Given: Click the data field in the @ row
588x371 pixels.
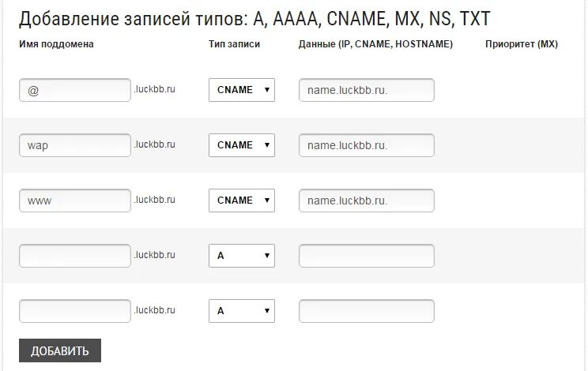Looking at the screenshot, I should pyautogui.click(x=367, y=90).
